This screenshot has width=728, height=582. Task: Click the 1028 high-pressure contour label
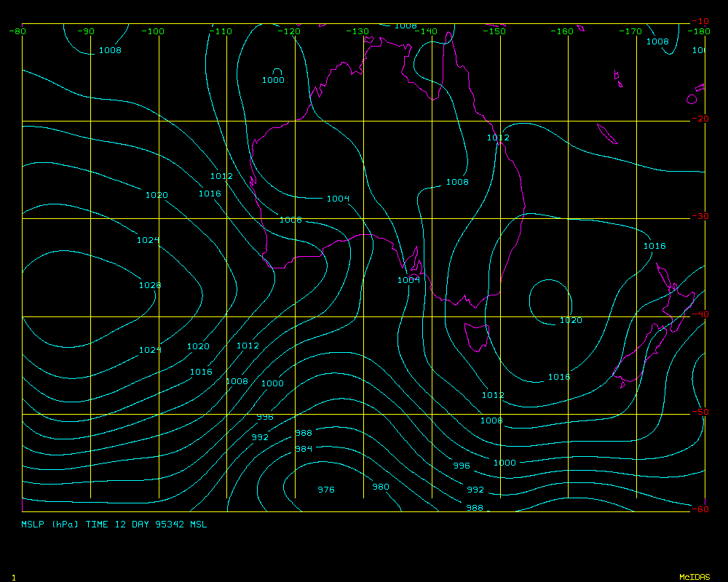pos(150,285)
